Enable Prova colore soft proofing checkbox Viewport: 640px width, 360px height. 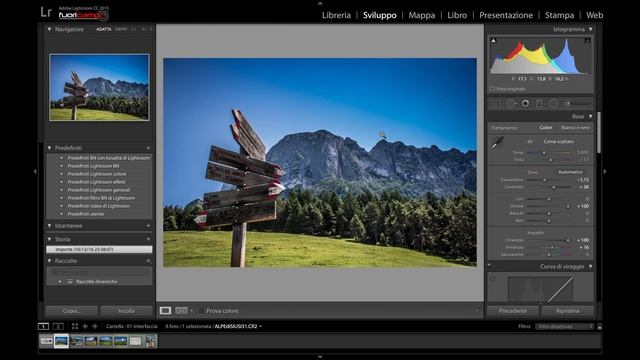201,311
